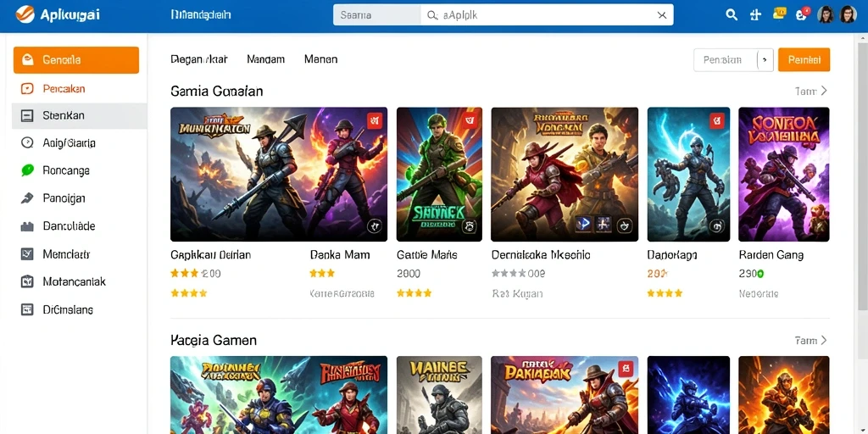Click the Nedenaie text under Rarden Gang
Viewport: 868px width, 434px height.
759,294
